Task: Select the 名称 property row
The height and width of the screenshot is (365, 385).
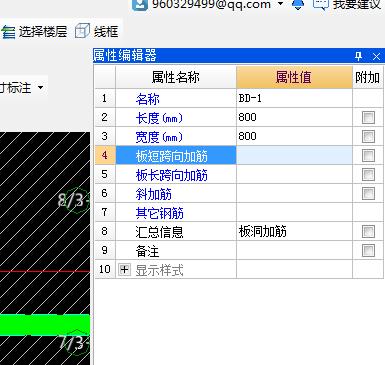Action: pos(176,99)
